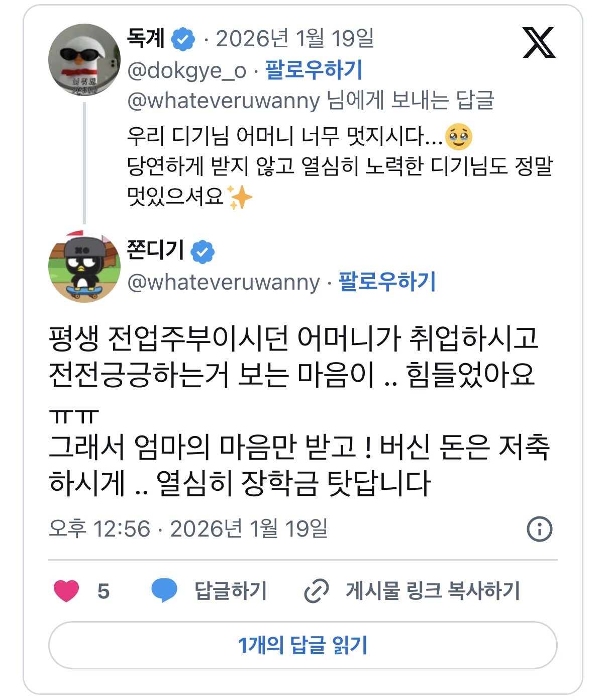606x700 pixels.
Task: Click the @whateveruwanny mention in reply line
Action: pos(224,101)
